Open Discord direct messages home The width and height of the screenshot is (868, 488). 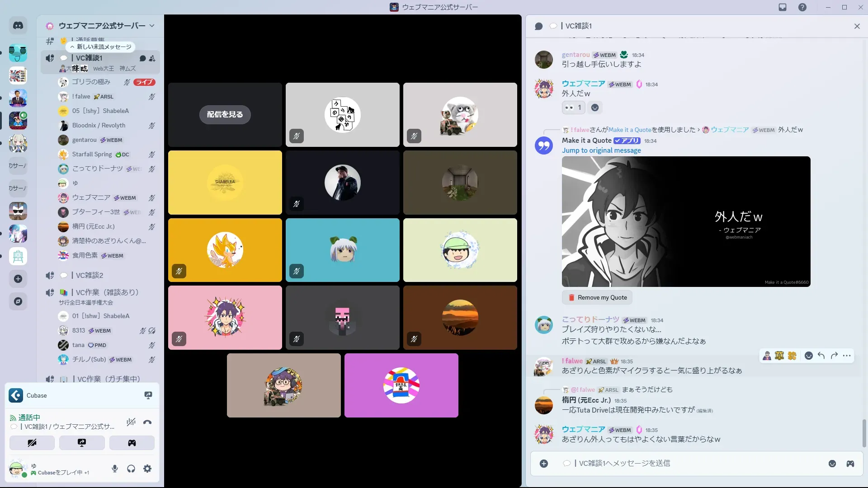18,26
